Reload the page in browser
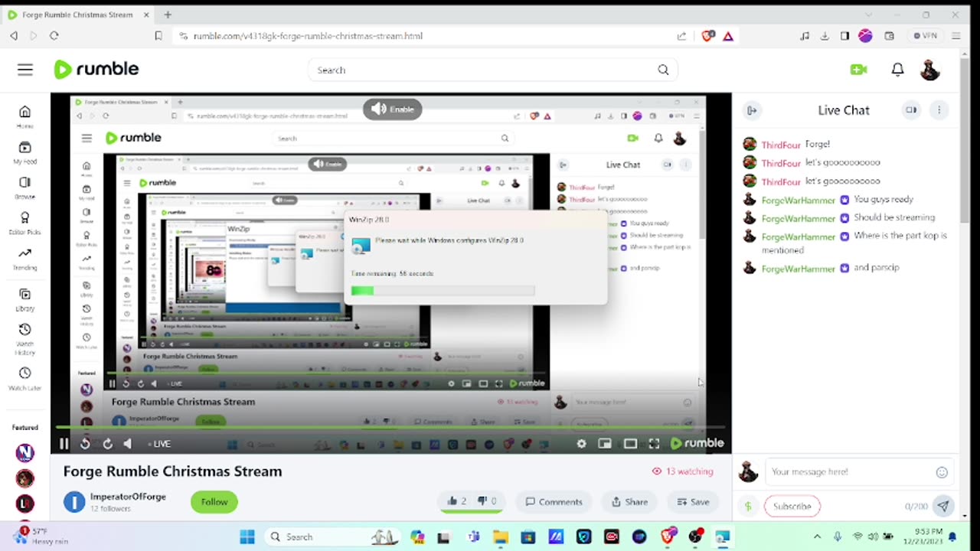Screen dimensions: 980x551 click(54, 36)
